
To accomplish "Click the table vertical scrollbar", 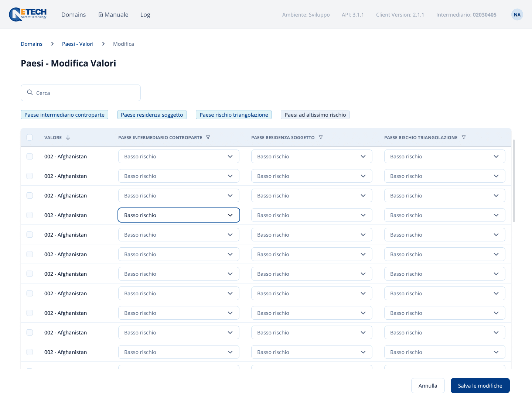I will (514, 181).
